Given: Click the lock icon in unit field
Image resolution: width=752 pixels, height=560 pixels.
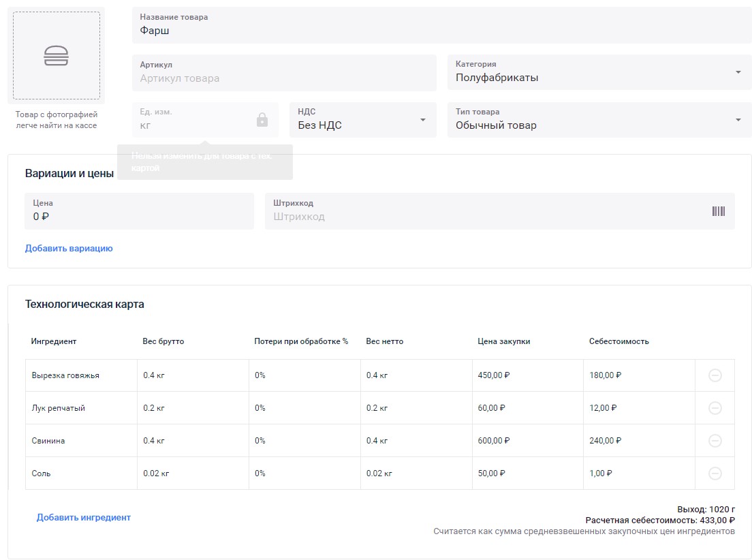Looking at the screenshot, I should (x=262, y=119).
